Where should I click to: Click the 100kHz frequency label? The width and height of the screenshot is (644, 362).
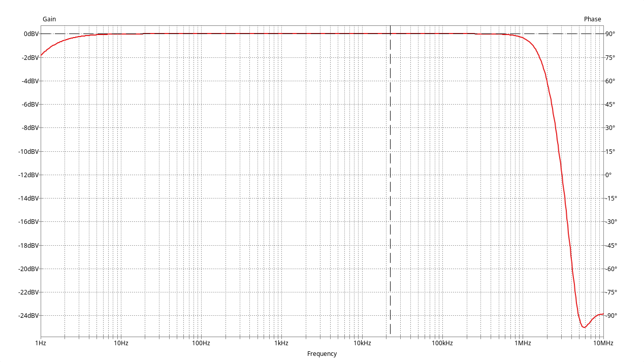pos(442,343)
